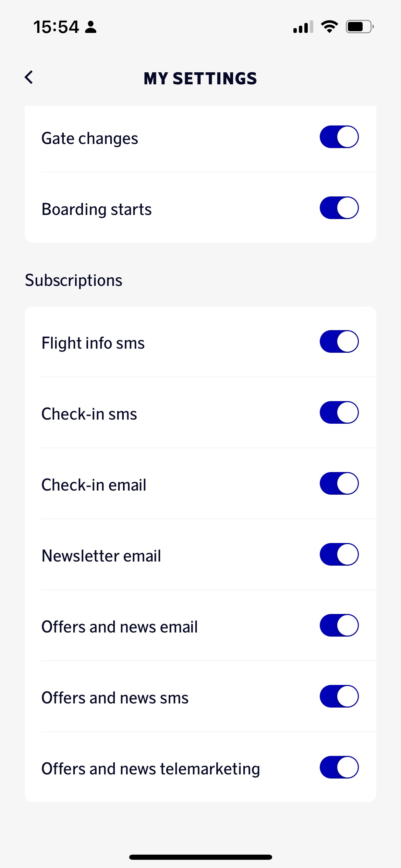The width and height of the screenshot is (401, 868).
Task: Switch off Offers and news sms
Action: (x=339, y=696)
